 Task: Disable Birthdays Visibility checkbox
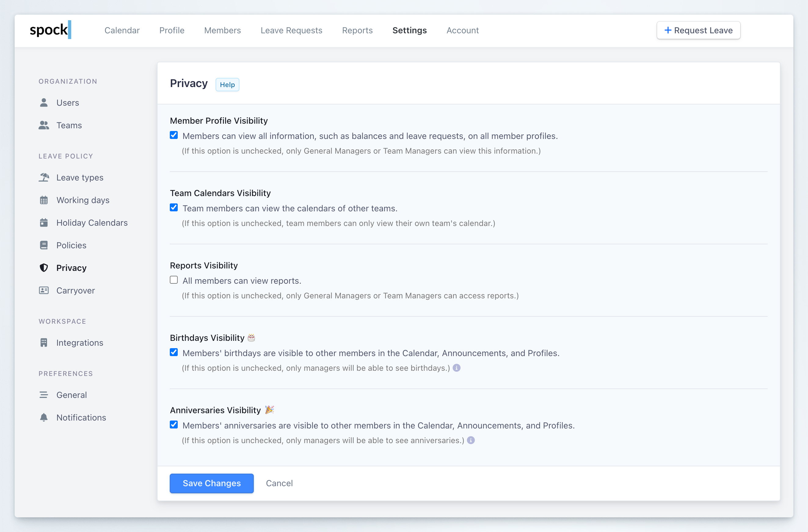click(174, 352)
